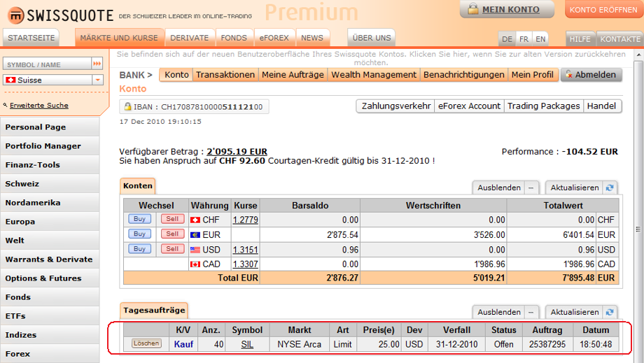
Task: Click the Erweiterte Suche link
Action: 39,106
